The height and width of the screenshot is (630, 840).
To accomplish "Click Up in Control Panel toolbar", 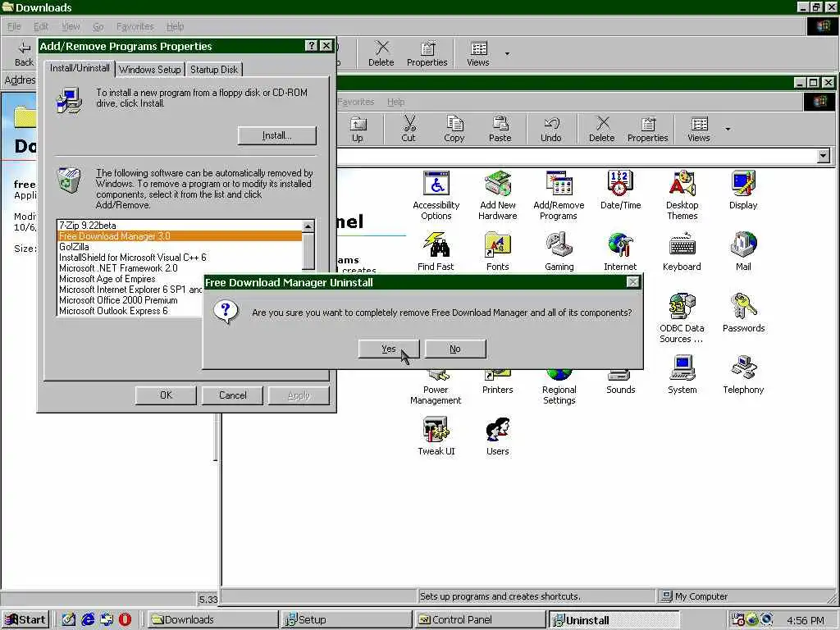I will tap(358, 129).
